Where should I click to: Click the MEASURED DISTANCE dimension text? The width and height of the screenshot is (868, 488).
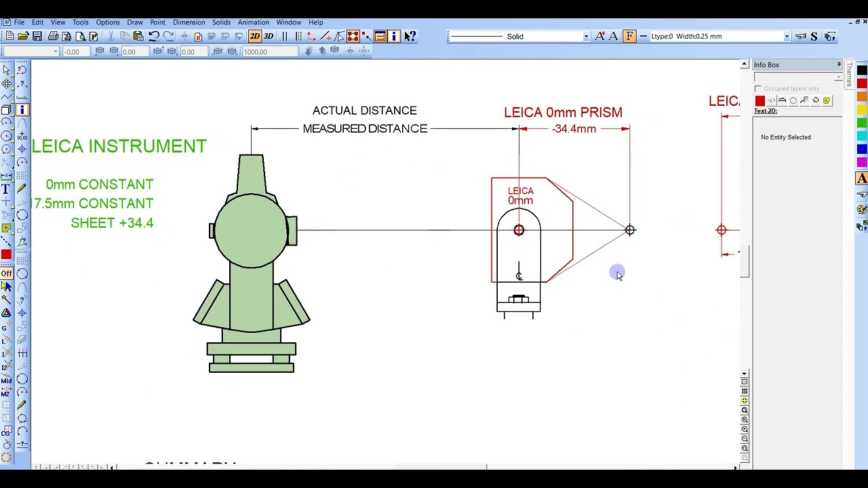click(x=365, y=129)
